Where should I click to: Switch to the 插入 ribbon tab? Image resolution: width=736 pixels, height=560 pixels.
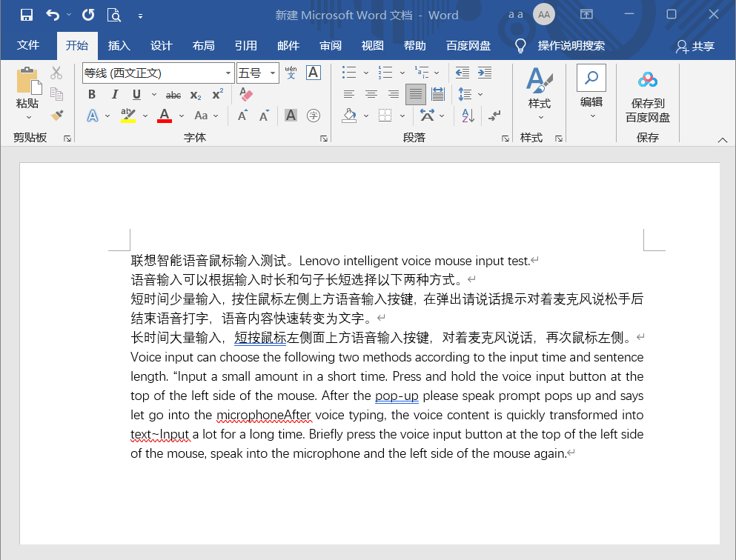[x=119, y=45]
